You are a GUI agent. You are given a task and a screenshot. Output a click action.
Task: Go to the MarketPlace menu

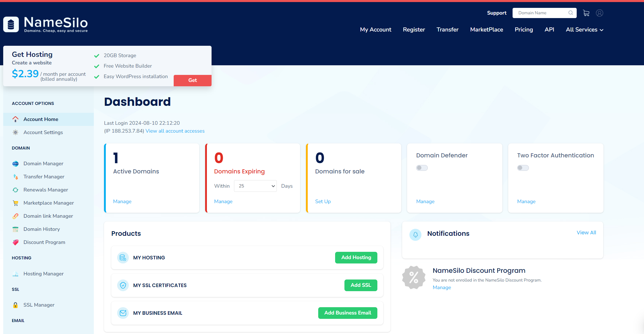(x=486, y=29)
